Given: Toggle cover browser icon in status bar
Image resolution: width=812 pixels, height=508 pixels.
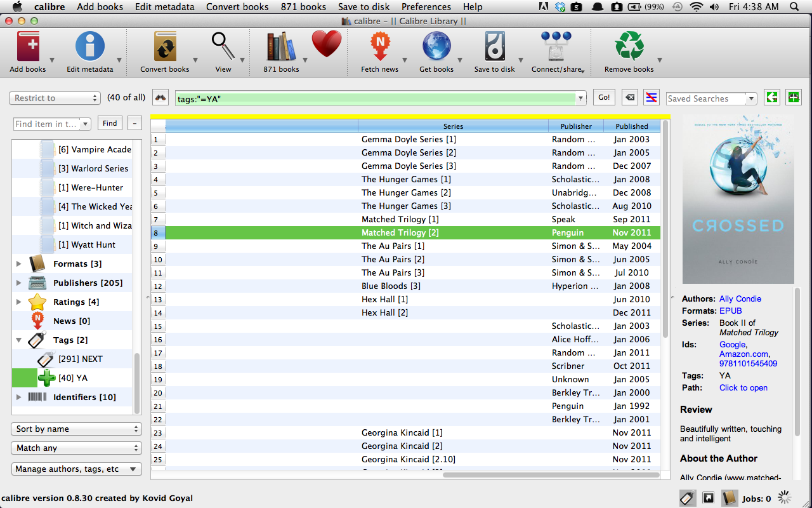Looking at the screenshot, I should pos(709,498).
